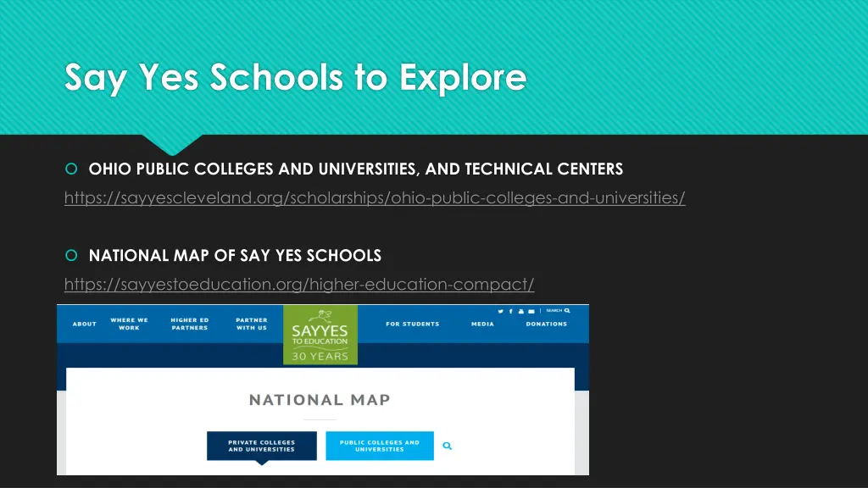Open the sayyestoeducation.org higher-education-compact link

(x=299, y=284)
